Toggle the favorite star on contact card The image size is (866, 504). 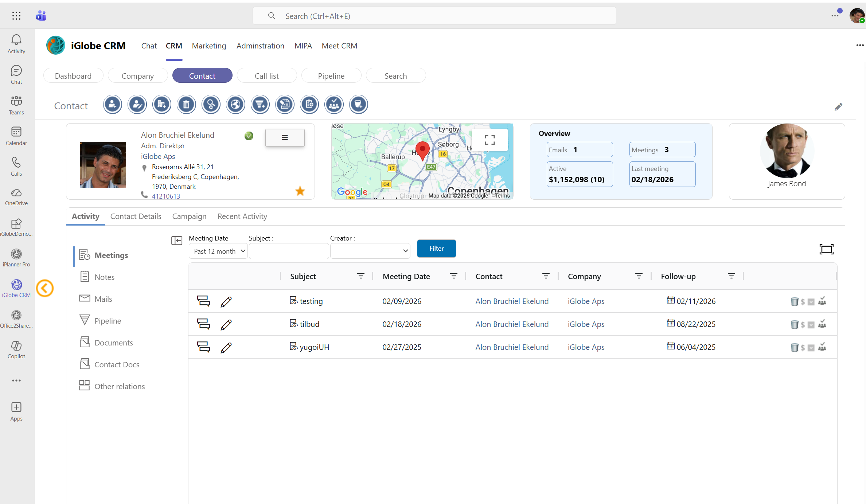(x=300, y=191)
